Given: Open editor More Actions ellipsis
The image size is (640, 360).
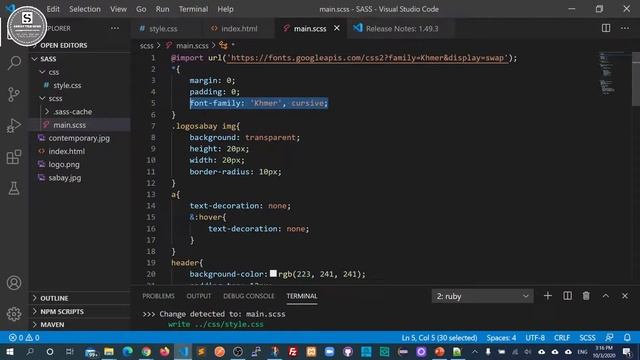Looking at the screenshot, I should pos(625,28).
